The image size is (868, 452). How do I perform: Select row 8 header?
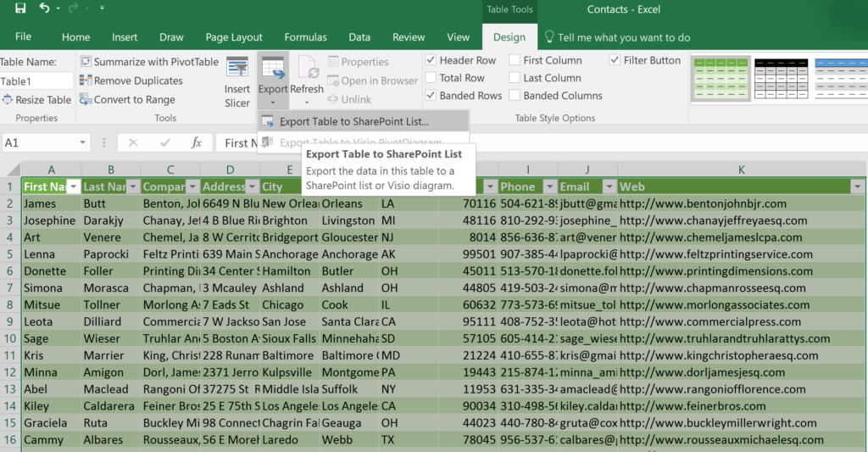(x=10, y=304)
